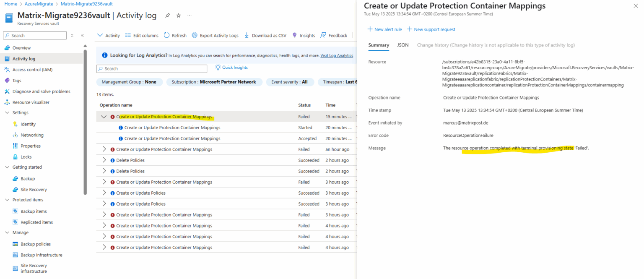Add vault to favorites via the star icon
The height and width of the screenshot is (279, 644).
coord(178,15)
